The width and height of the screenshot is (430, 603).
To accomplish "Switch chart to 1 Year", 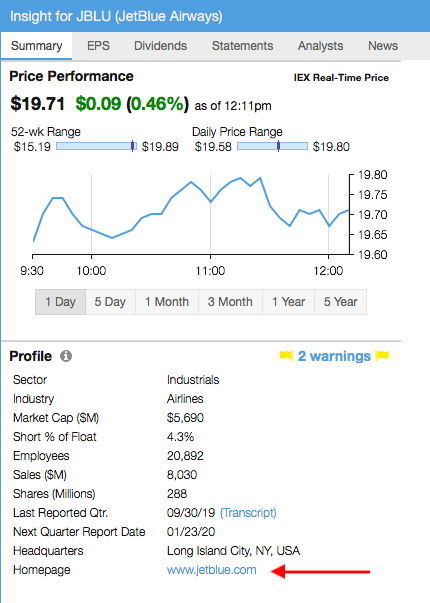I will (x=288, y=302).
